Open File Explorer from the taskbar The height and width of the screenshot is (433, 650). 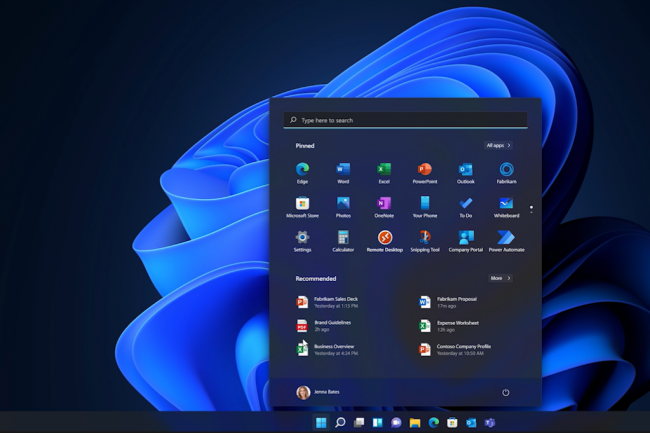point(415,423)
